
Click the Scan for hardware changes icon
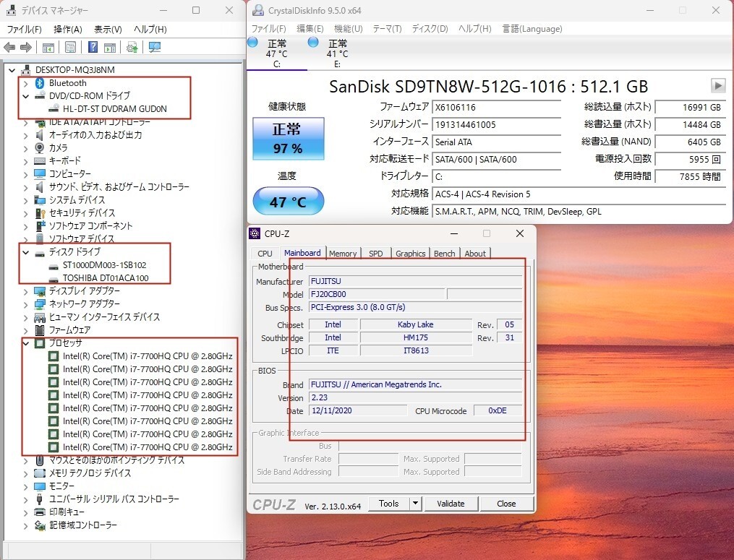pos(154,47)
